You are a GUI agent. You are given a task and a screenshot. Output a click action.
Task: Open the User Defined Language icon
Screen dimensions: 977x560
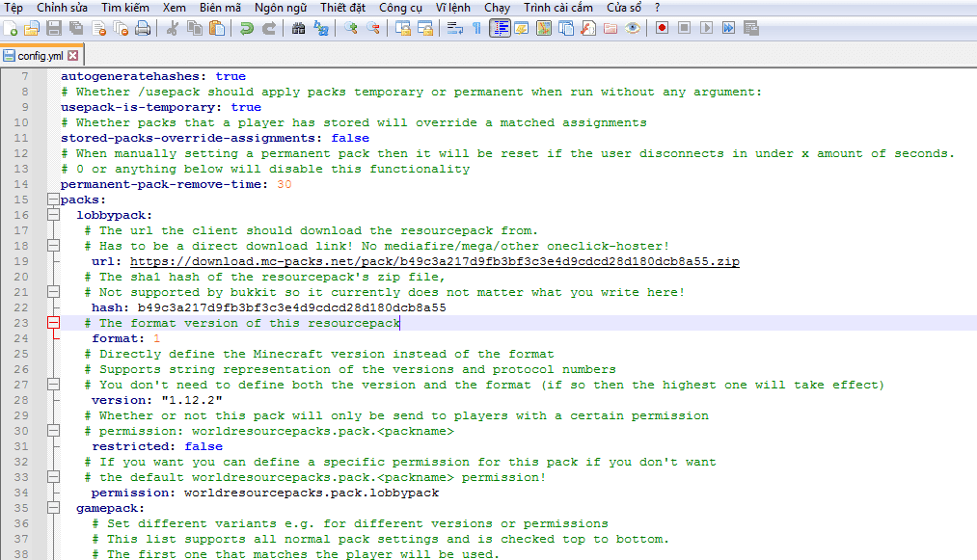tap(522, 29)
